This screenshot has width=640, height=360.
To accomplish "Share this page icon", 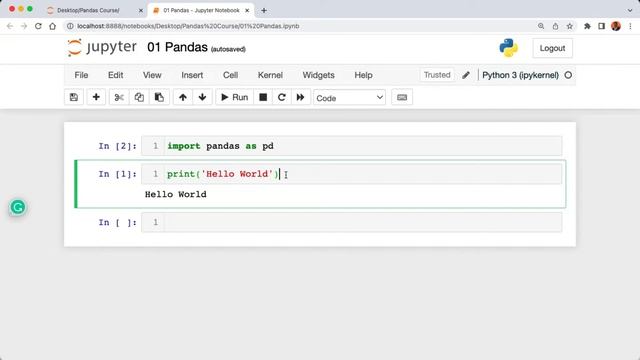I will coord(556,26).
